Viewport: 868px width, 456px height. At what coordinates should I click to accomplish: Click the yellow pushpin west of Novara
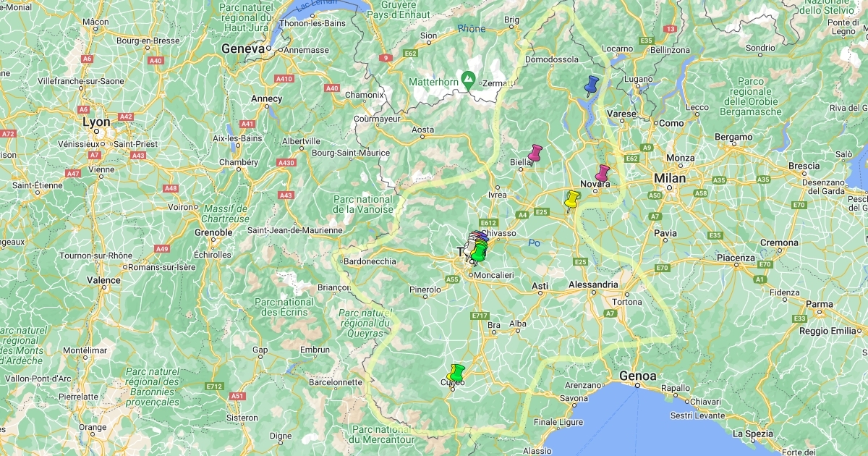click(x=572, y=200)
